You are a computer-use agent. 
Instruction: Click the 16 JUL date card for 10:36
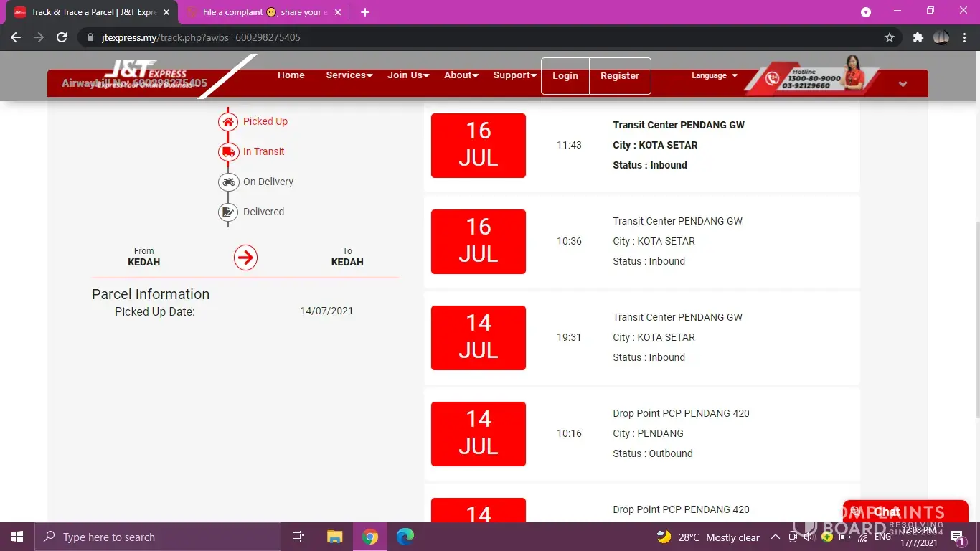click(479, 242)
